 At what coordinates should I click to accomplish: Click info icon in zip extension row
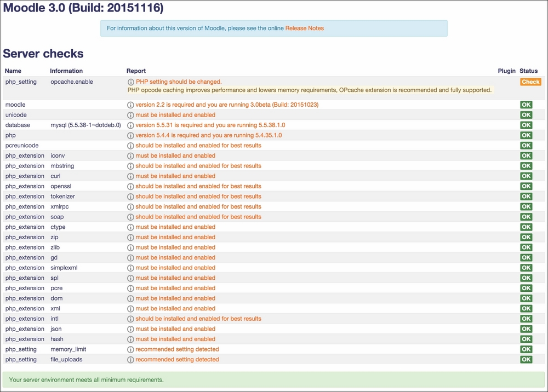tap(130, 238)
